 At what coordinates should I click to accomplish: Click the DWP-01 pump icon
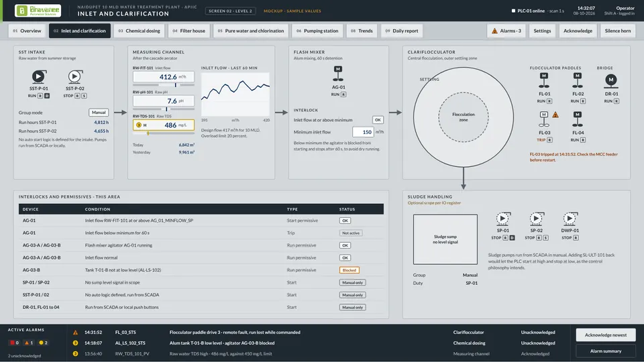click(570, 219)
